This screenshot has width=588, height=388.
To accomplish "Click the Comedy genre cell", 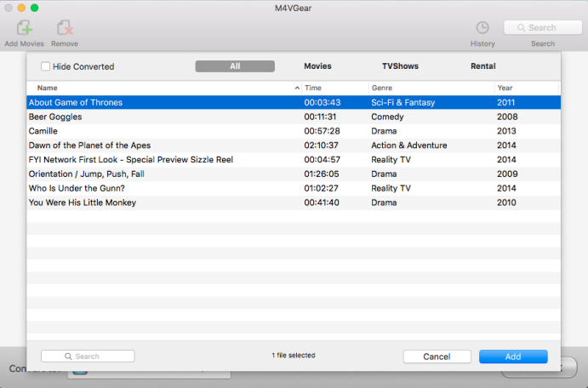I will pyautogui.click(x=387, y=117).
